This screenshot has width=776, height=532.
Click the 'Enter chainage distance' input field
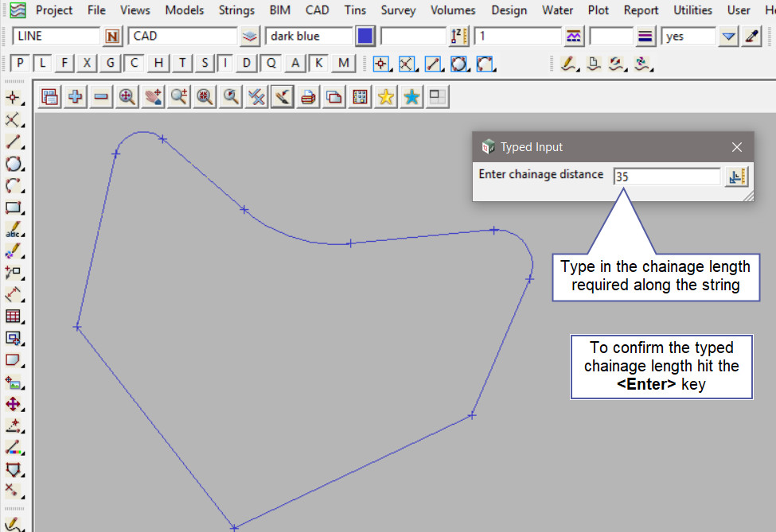tap(666, 177)
